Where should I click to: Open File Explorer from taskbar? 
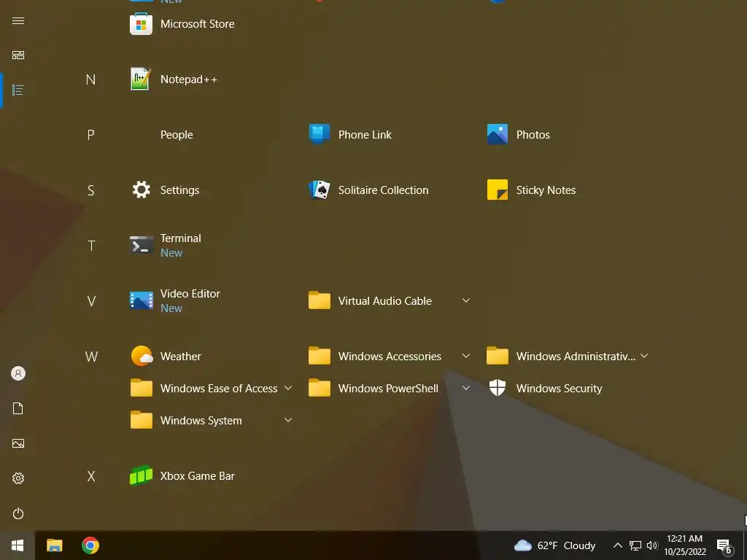click(x=55, y=545)
